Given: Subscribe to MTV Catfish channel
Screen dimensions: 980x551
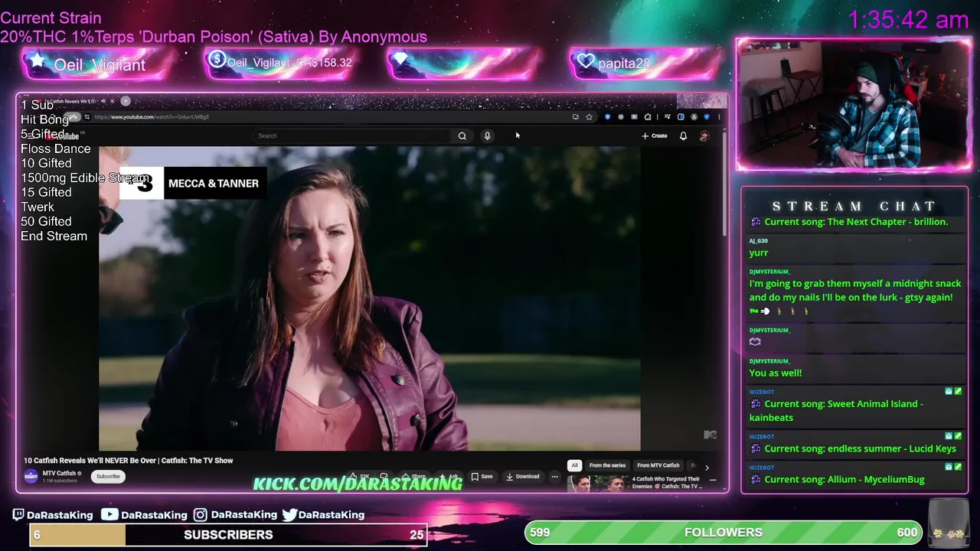Looking at the screenshot, I should pos(108,476).
